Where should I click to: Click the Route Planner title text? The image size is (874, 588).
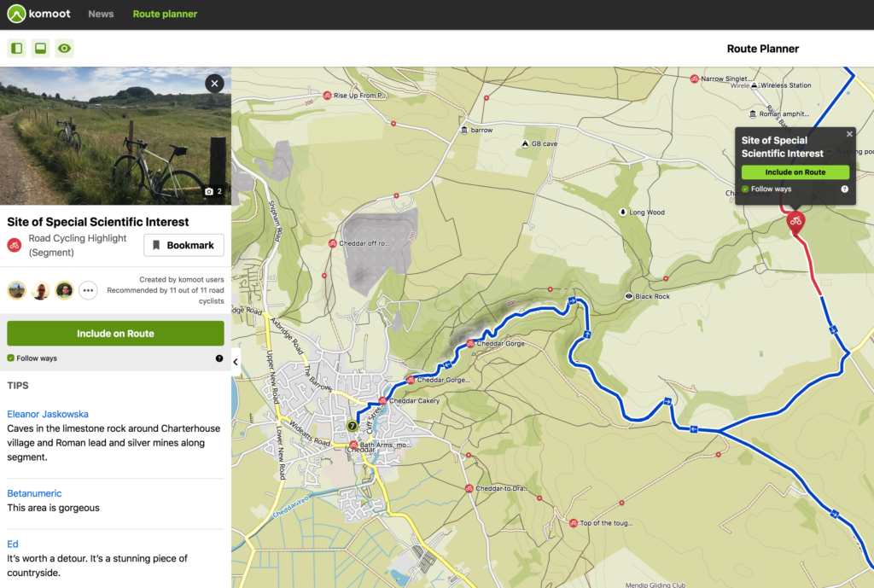(762, 49)
